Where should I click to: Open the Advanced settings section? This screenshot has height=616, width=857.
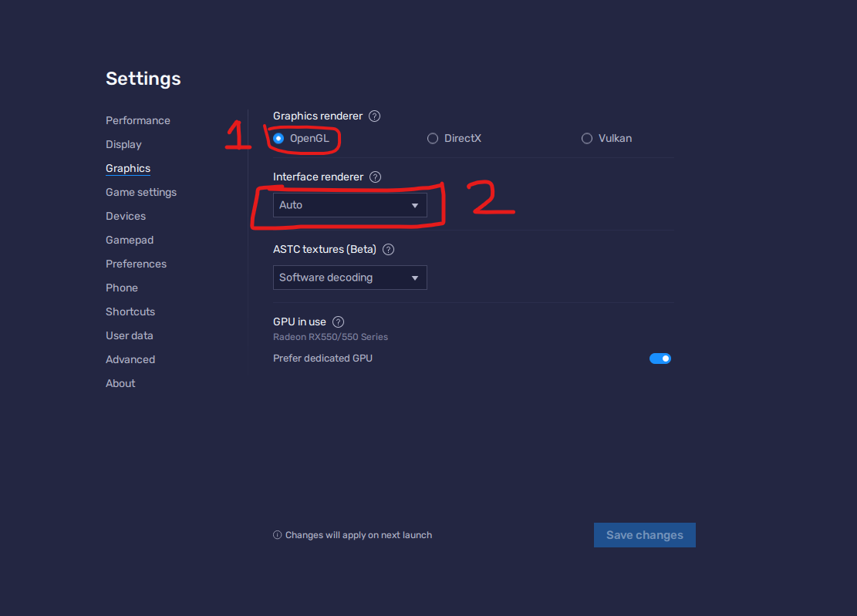click(130, 359)
